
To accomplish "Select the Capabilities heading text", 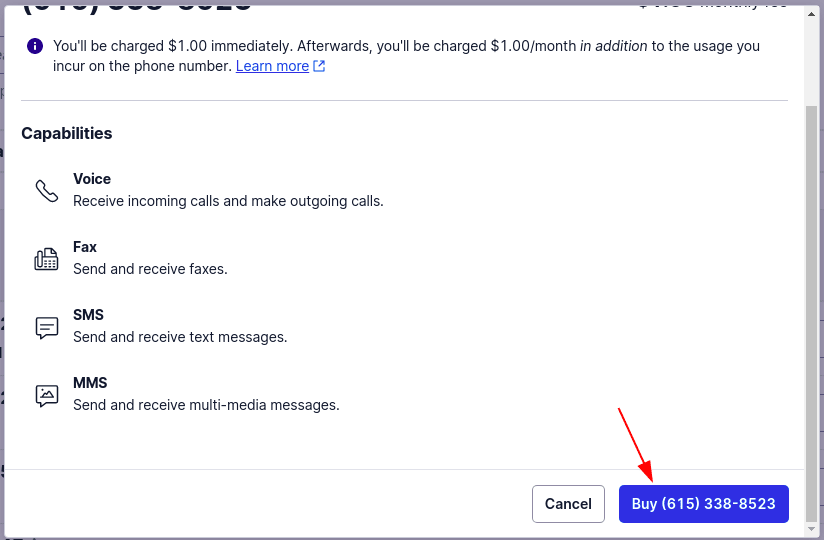I will tap(67, 133).
